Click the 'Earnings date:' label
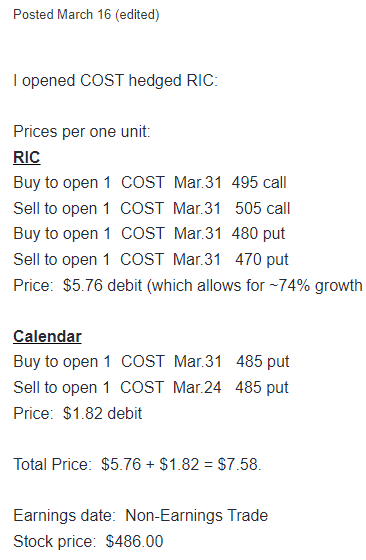Screen dimensions: 366x560 [65, 516]
